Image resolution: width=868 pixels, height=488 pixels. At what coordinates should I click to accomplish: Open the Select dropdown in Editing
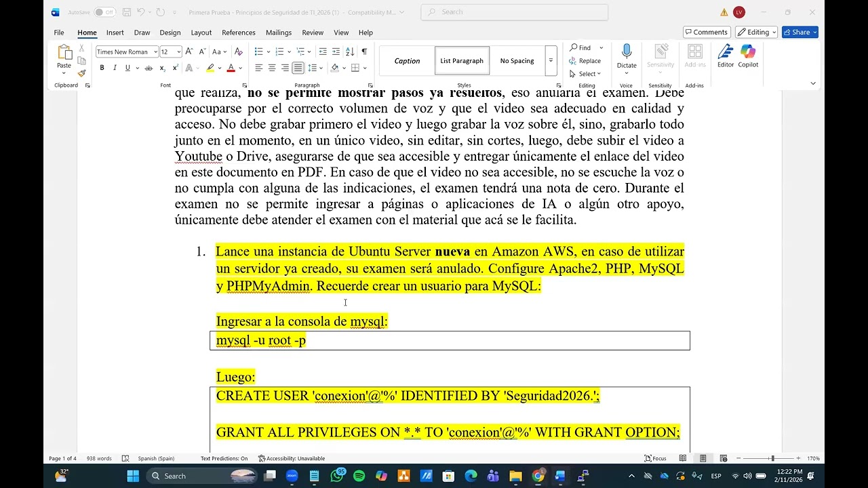click(585, 74)
